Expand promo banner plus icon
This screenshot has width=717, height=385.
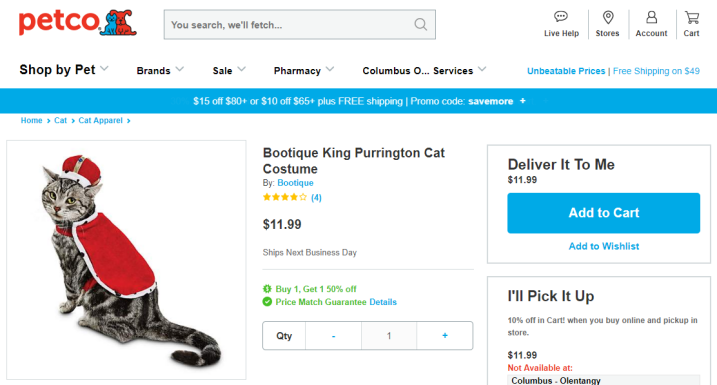pos(522,101)
